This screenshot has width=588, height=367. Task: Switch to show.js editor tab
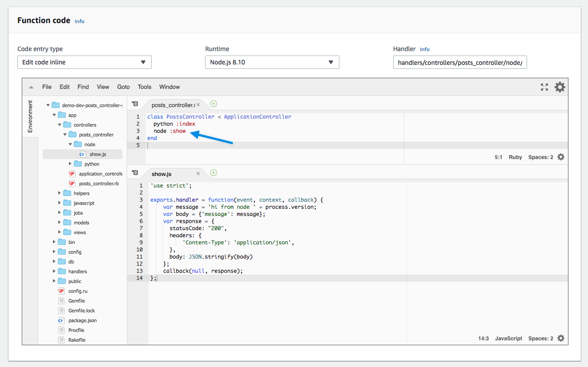point(161,174)
